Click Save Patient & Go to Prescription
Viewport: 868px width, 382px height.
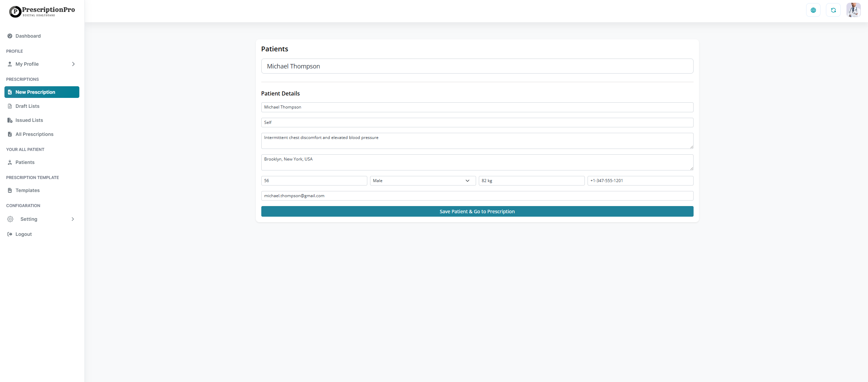(477, 211)
